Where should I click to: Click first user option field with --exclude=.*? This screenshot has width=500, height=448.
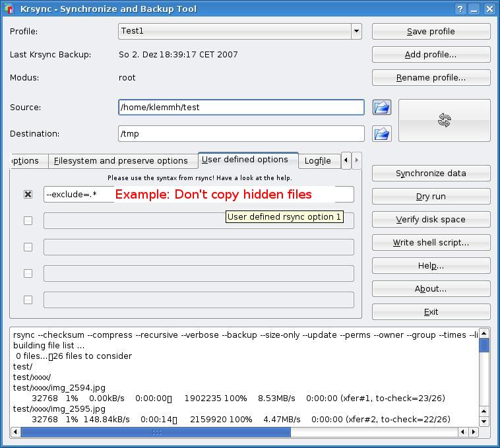tap(199, 194)
